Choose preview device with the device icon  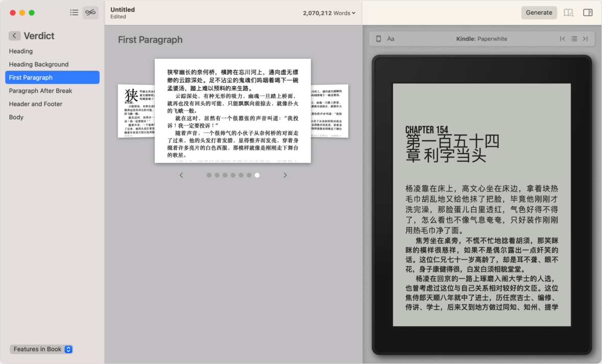point(379,39)
